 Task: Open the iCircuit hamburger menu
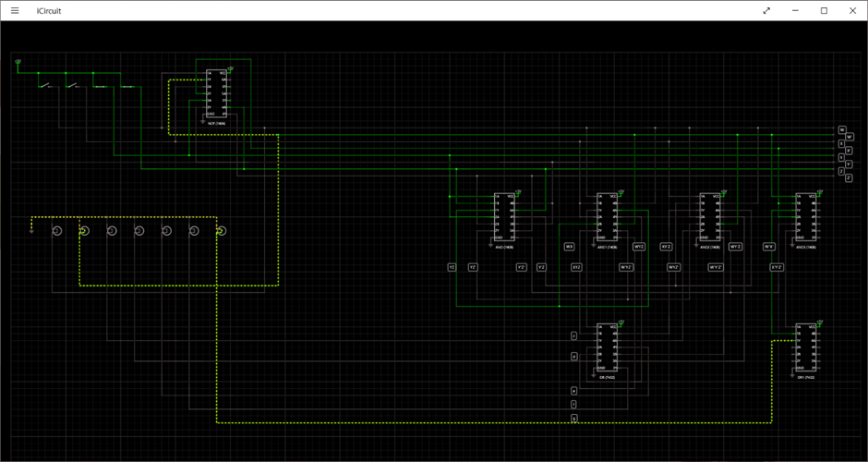coord(15,10)
